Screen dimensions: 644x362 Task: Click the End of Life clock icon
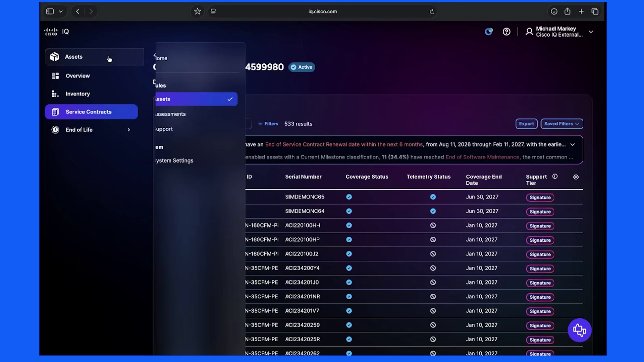[55, 130]
